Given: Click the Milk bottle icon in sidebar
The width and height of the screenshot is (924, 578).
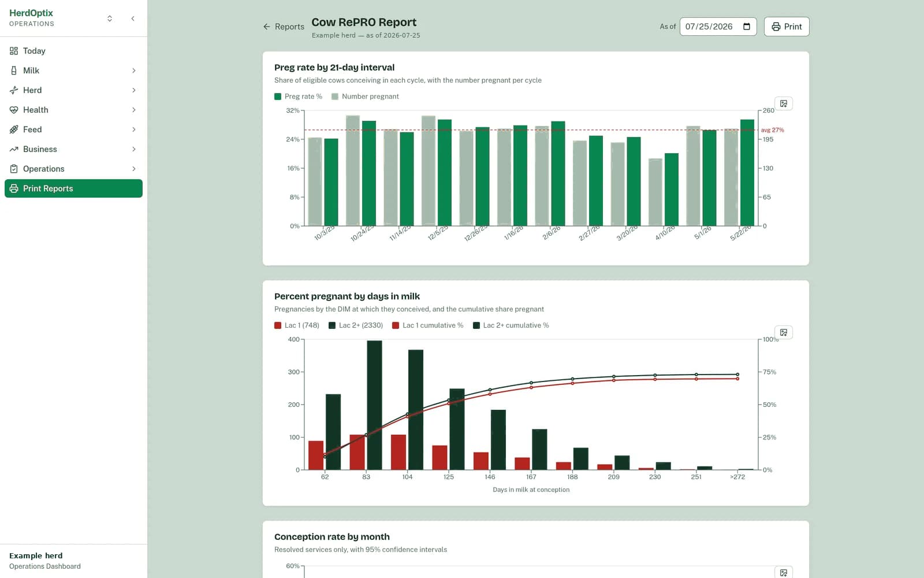Looking at the screenshot, I should point(14,71).
